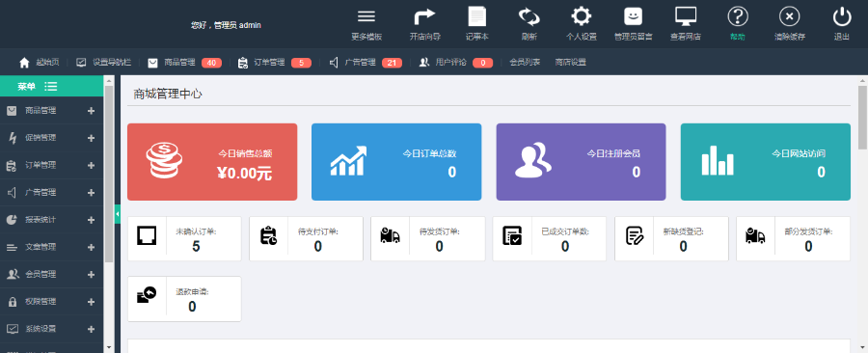The height and width of the screenshot is (353, 868).
Task: Open 个人设置 gear icon
Action: [581, 16]
